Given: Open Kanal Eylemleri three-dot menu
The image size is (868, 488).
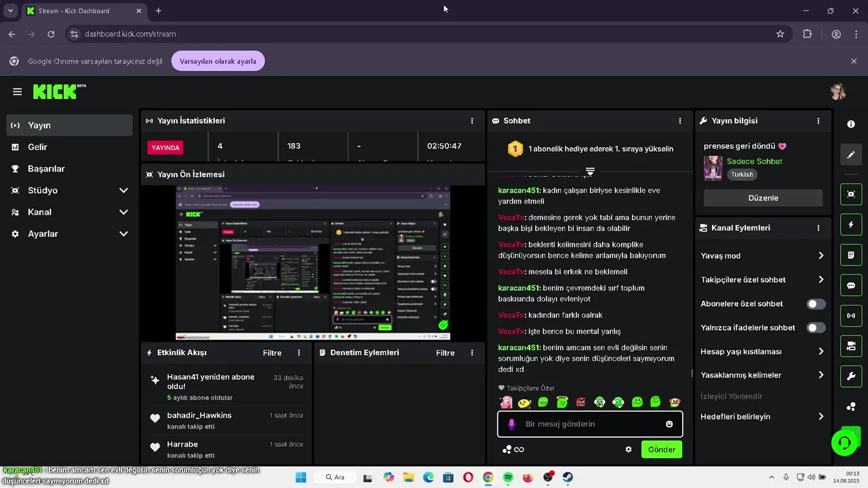Looking at the screenshot, I should [x=818, y=228].
